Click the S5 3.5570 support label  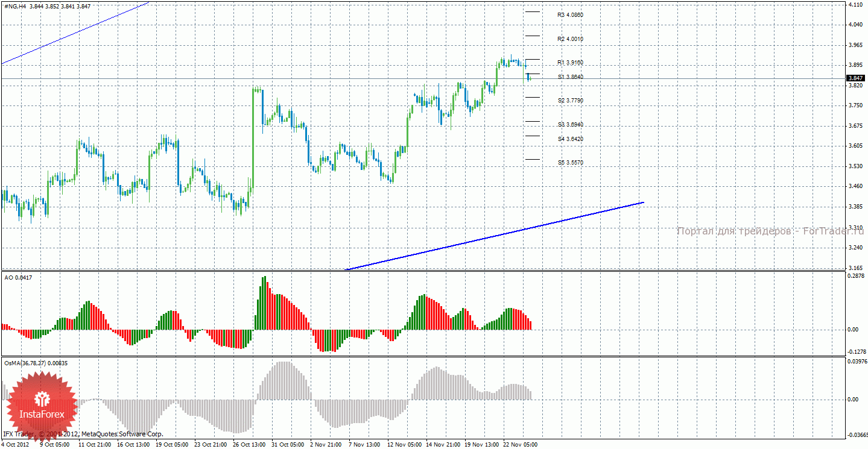570,163
